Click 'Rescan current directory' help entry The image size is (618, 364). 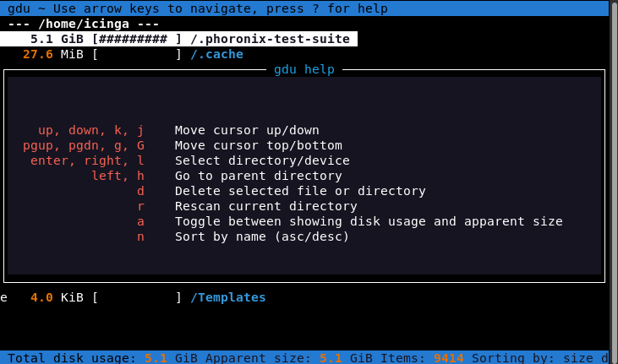pos(265,206)
